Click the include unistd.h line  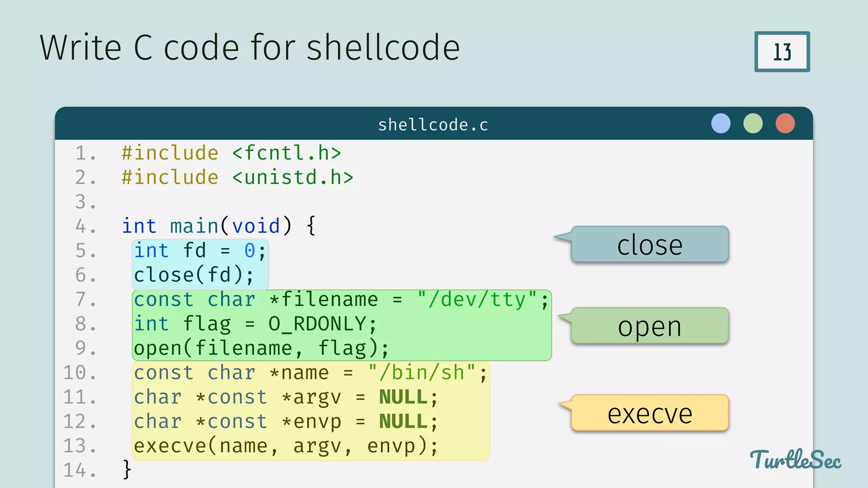(237, 177)
